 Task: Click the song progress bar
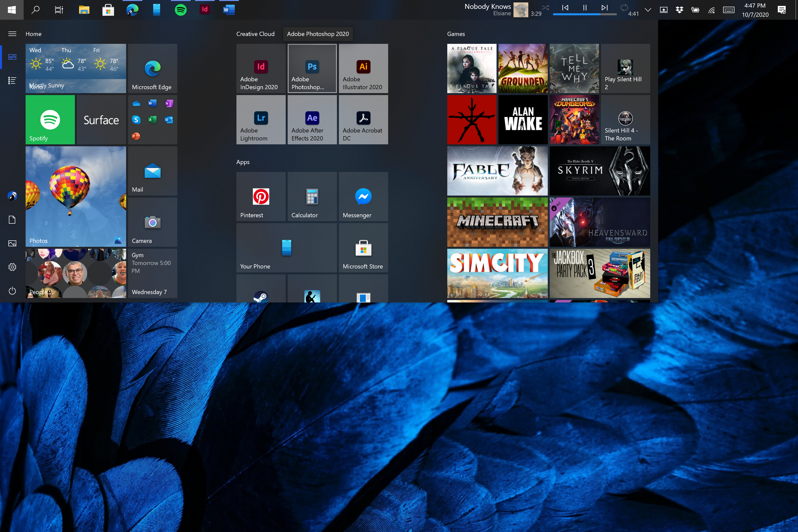tap(585, 14)
